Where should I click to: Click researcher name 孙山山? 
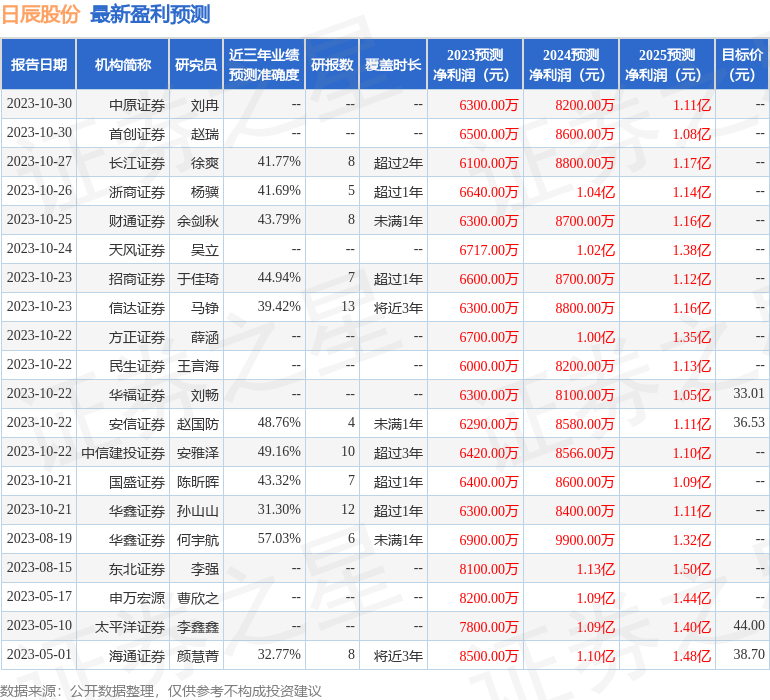(198, 511)
